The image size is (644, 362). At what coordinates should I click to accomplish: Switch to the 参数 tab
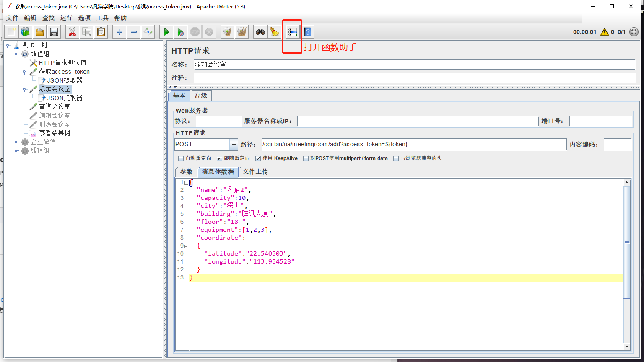coord(186,172)
